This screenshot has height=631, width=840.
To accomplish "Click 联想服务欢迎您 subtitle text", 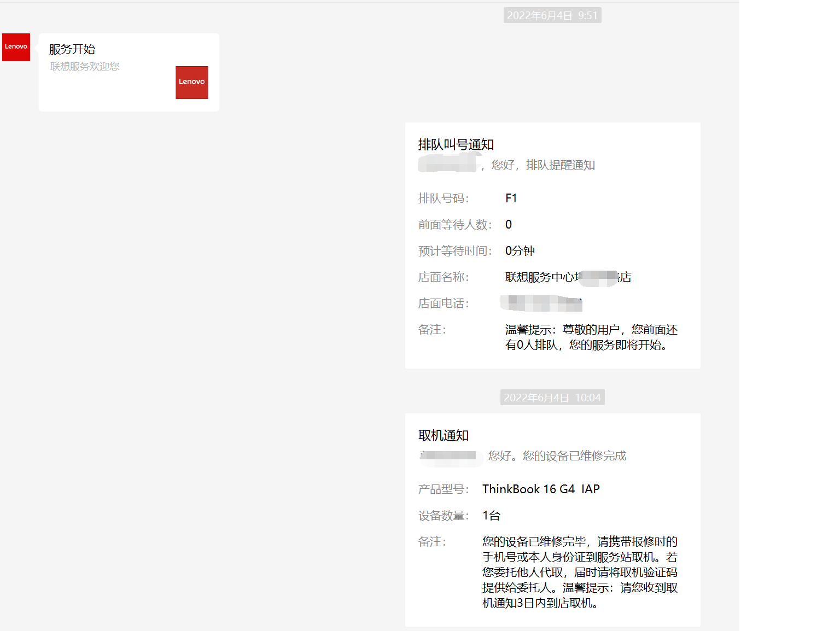I will (85, 67).
